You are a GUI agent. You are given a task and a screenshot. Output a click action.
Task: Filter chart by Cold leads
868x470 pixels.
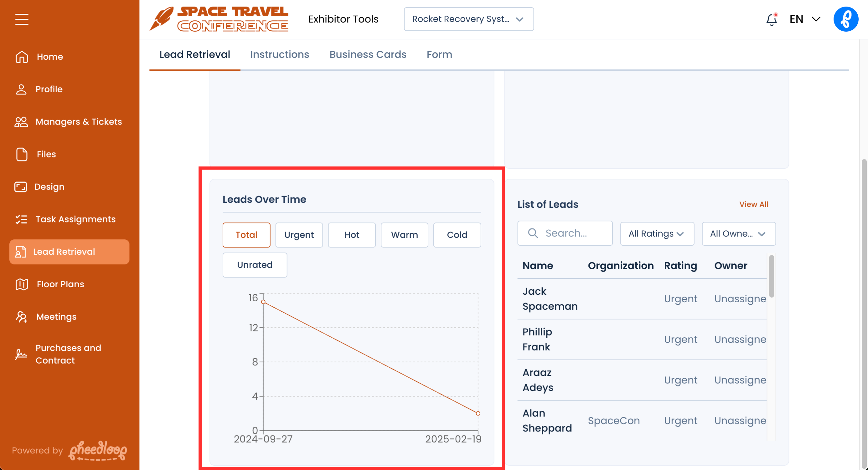coord(457,235)
